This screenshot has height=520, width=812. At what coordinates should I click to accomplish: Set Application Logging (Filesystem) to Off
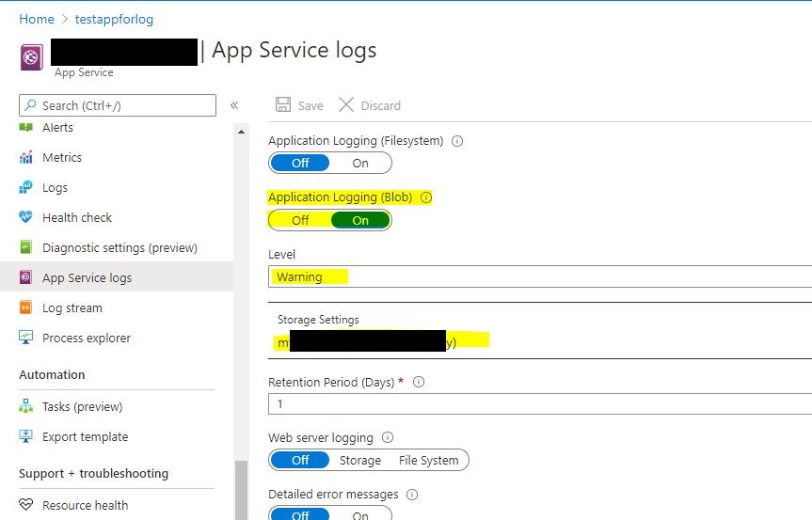[300, 164]
